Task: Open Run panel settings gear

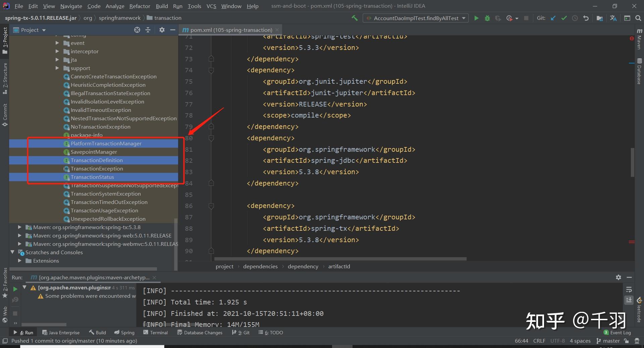Action: (x=618, y=277)
